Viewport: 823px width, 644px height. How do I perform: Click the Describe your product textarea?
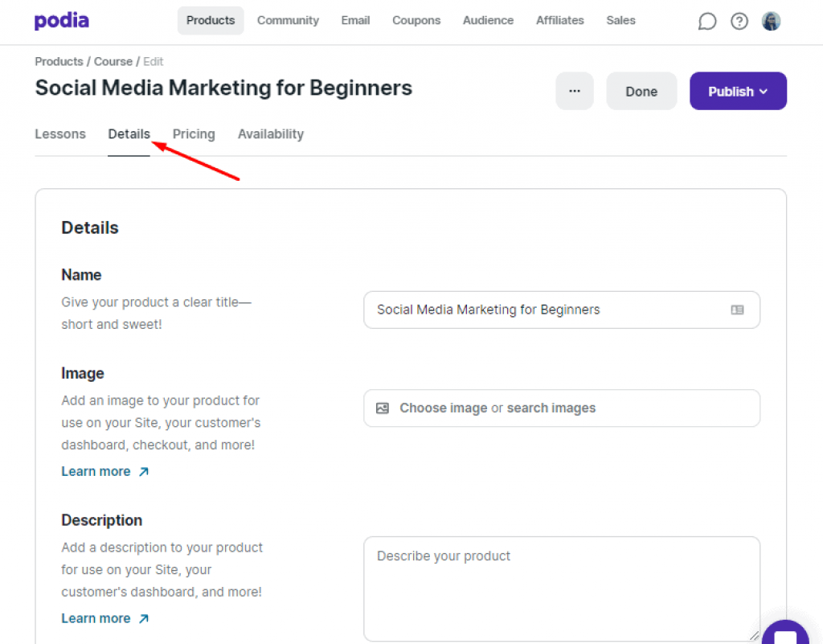tap(561, 589)
